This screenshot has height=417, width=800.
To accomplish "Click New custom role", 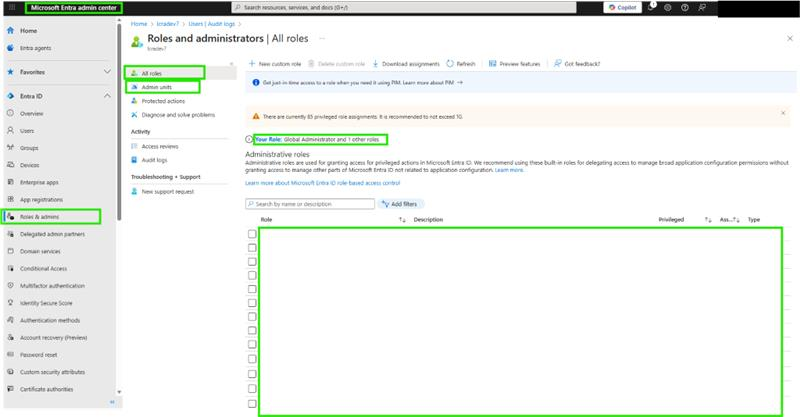I will tap(274, 64).
